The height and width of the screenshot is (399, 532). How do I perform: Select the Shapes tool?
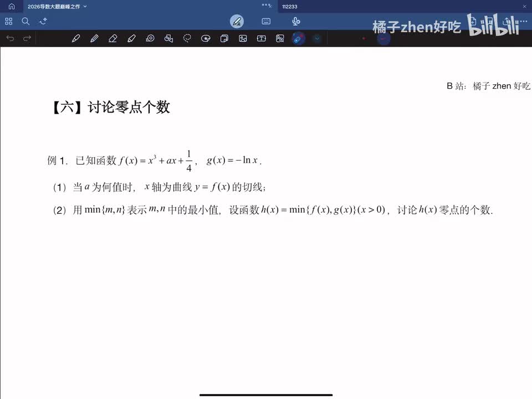tap(168, 38)
